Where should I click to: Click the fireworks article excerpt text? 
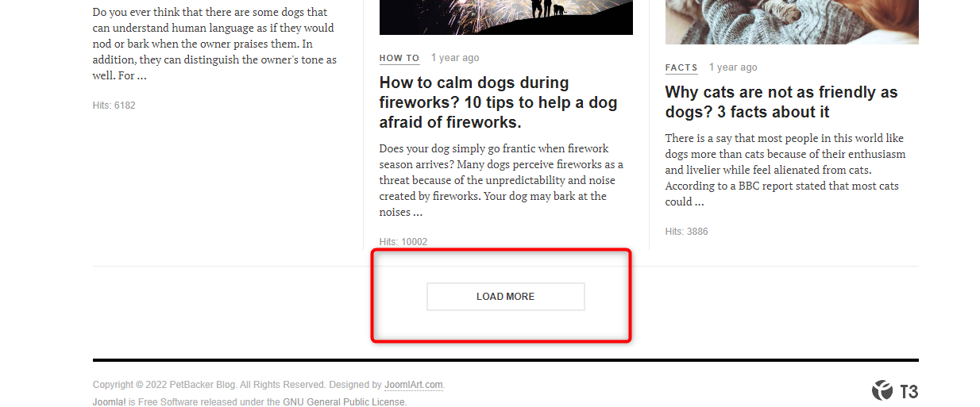pos(503,180)
